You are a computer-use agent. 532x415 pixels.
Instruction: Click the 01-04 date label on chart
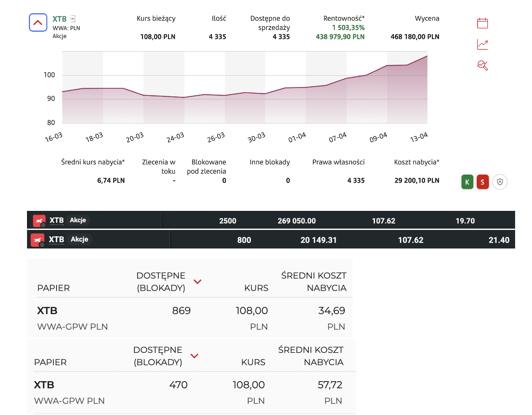click(x=297, y=137)
